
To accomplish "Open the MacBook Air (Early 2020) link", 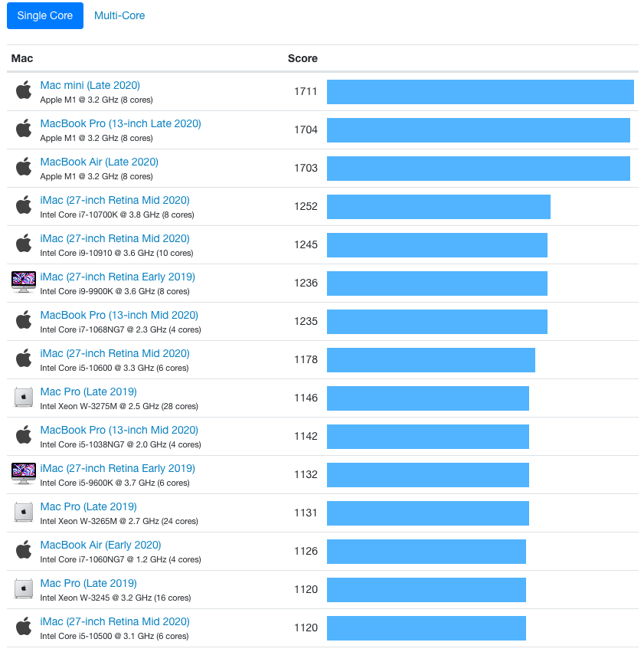I will (100, 545).
